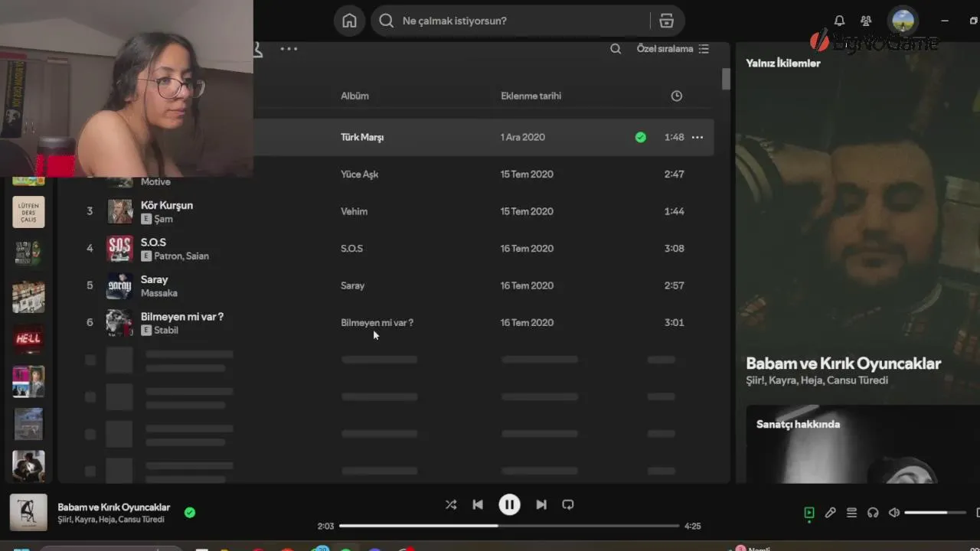Select the S.O.S track title
980x551 pixels.
pyautogui.click(x=153, y=242)
